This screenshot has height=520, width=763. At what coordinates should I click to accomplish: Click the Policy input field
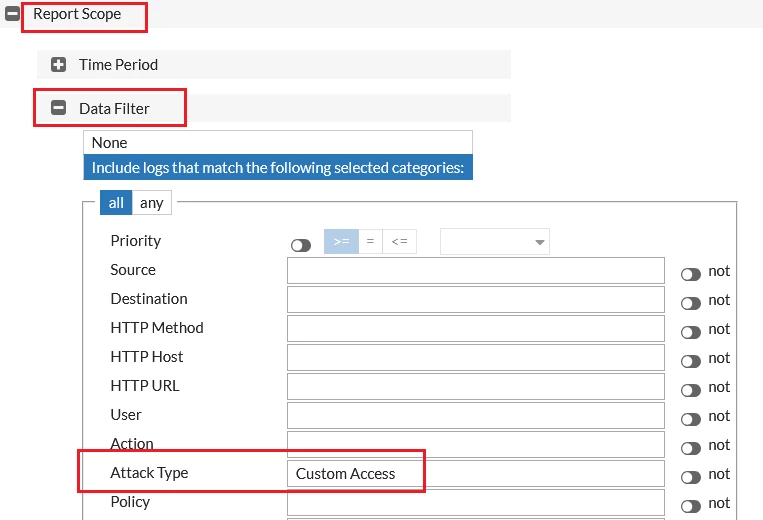pos(476,502)
